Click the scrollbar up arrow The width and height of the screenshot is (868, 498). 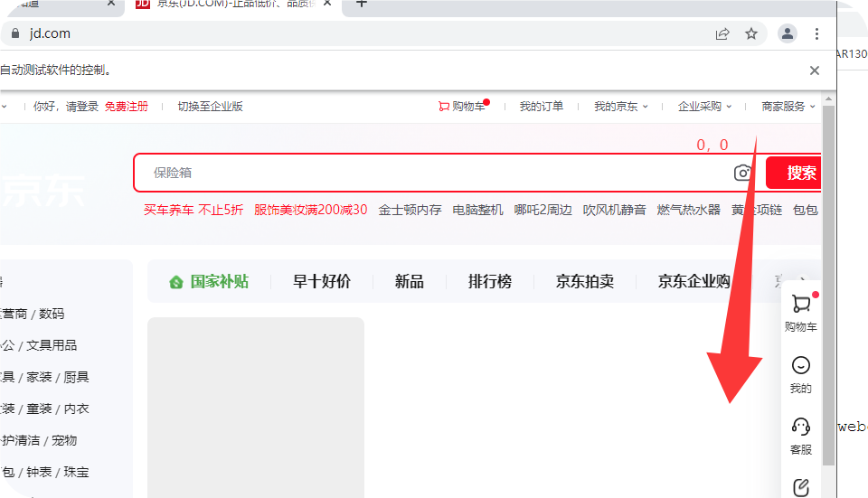click(828, 99)
